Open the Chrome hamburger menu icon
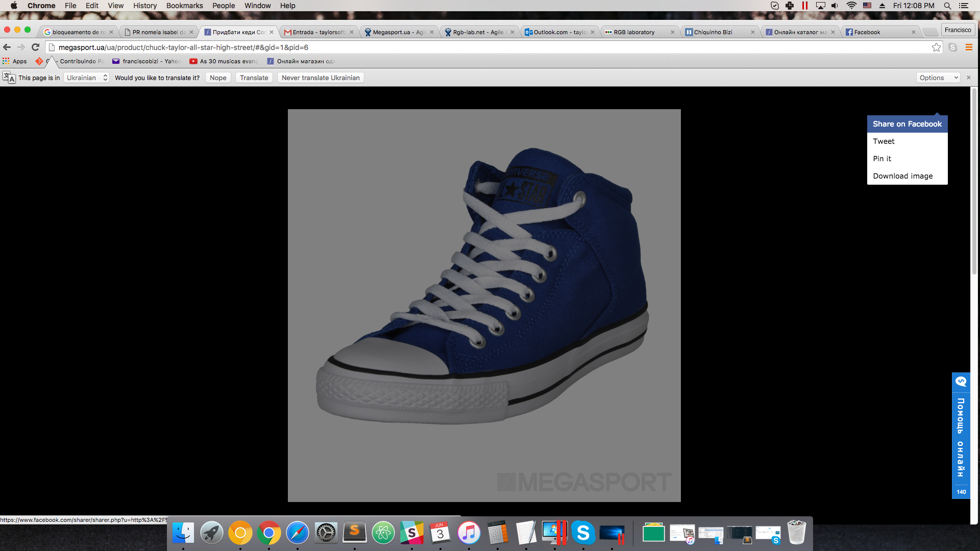 click(x=968, y=47)
